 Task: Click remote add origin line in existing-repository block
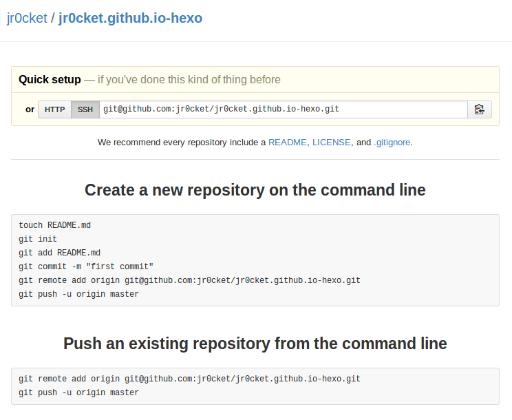tap(189, 379)
